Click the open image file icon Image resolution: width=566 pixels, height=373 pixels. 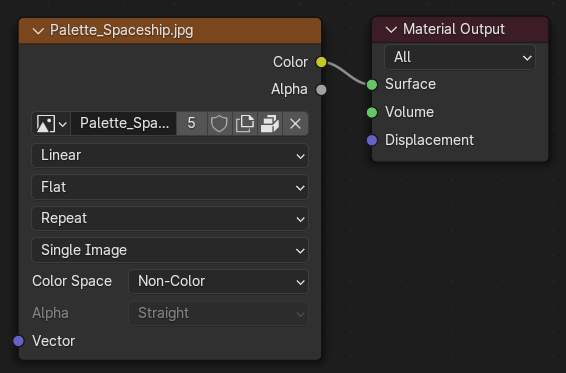click(x=270, y=124)
